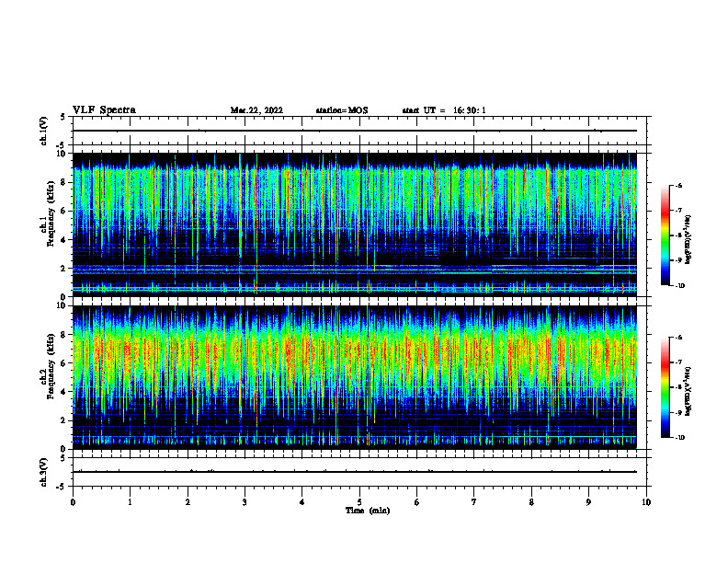Click time axis tick label "9"
Image resolution: width=728 pixels, height=563 pixels.
[x=588, y=502]
